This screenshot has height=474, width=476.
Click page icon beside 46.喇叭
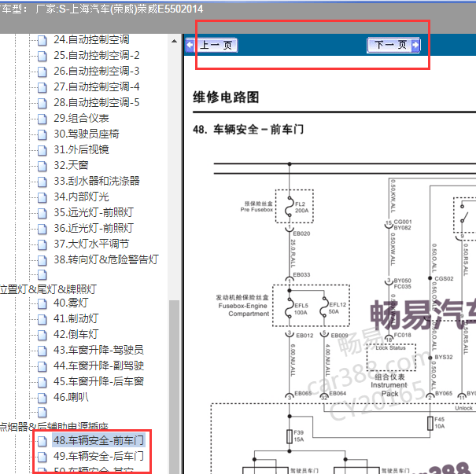[42, 399]
